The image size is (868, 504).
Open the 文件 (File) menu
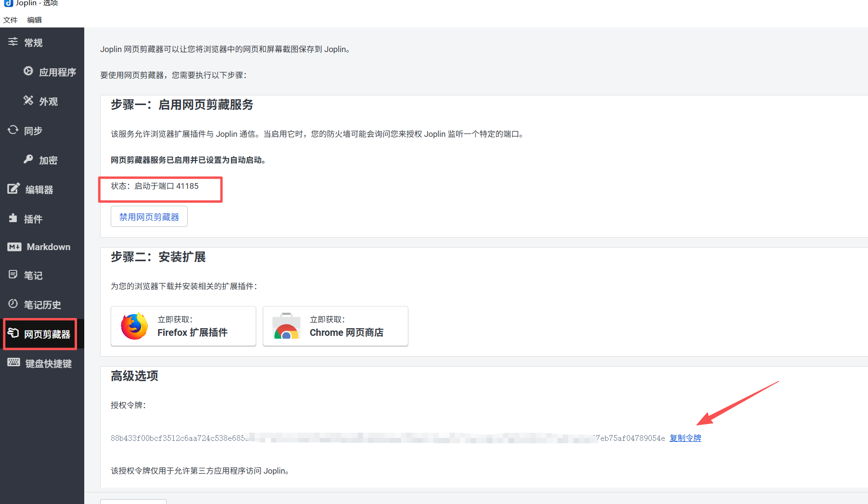coord(10,20)
